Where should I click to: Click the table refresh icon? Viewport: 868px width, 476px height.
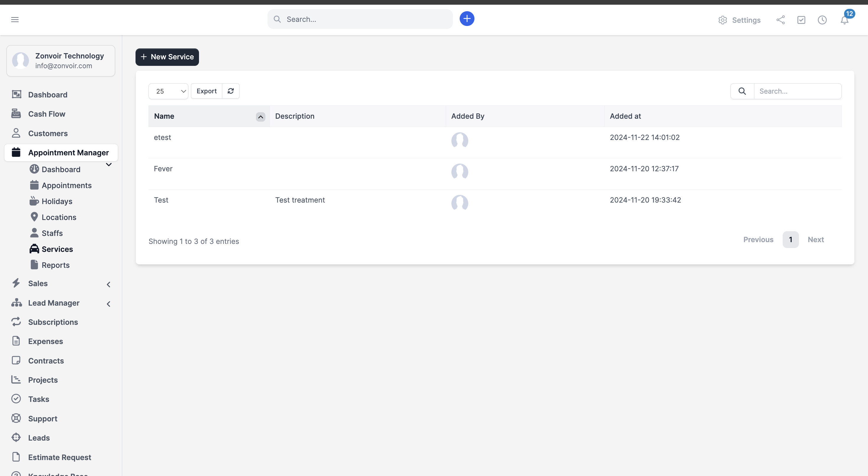tap(231, 91)
